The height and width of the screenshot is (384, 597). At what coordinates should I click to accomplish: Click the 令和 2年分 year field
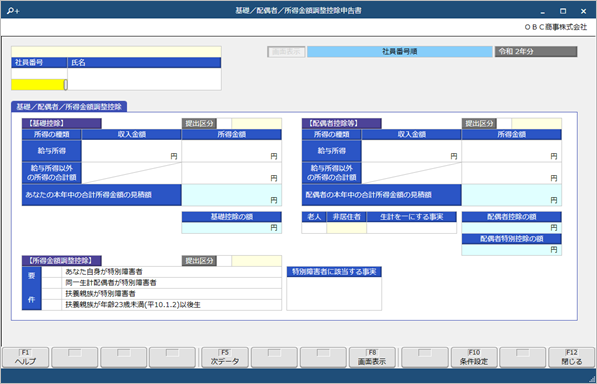(536, 52)
